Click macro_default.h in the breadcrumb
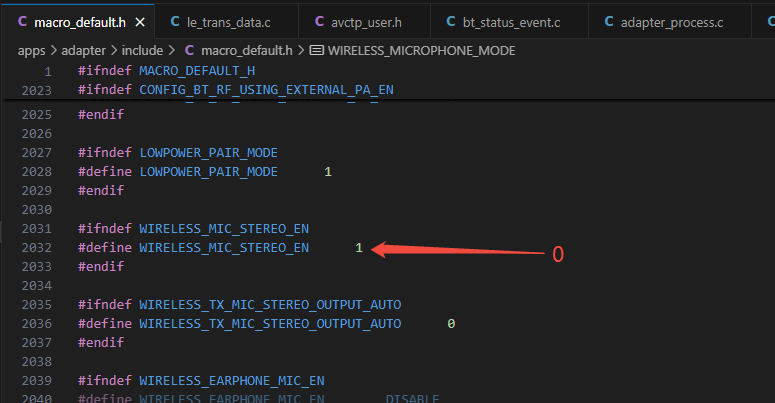Image resolution: width=775 pixels, height=403 pixels. coord(247,50)
